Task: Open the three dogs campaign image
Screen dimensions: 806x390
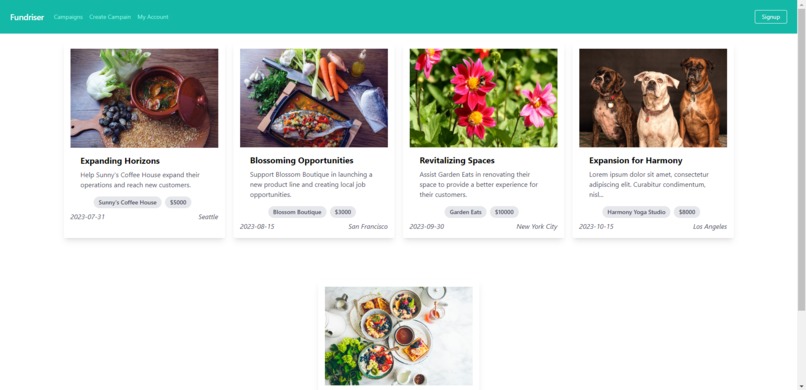Action: [653, 98]
